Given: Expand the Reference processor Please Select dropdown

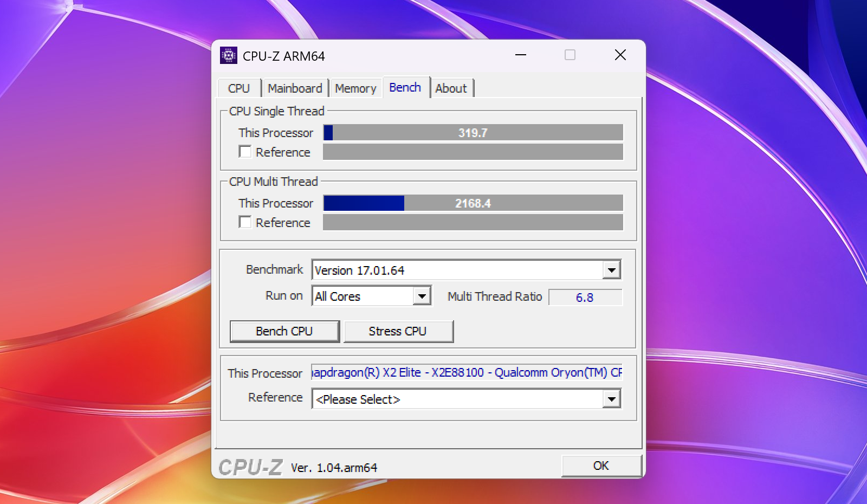Looking at the screenshot, I should coord(611,399).
